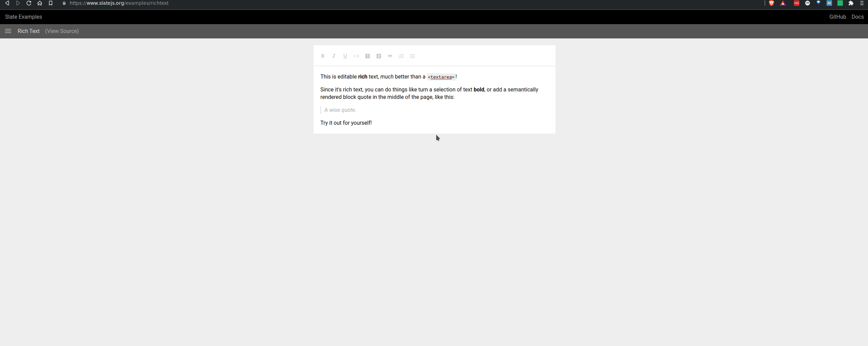Bookmark this page with bookmark icon
Viewport: 868px width, 346px height.
(51, 3)
